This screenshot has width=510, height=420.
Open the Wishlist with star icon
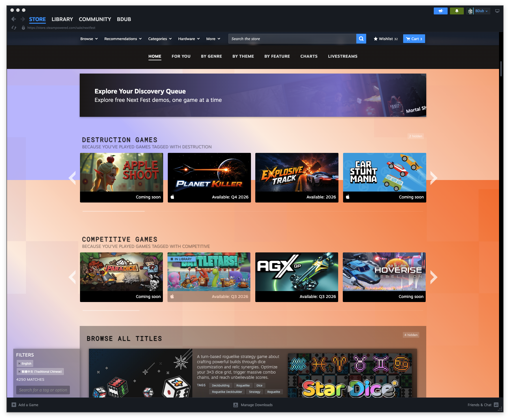(386, 39)
